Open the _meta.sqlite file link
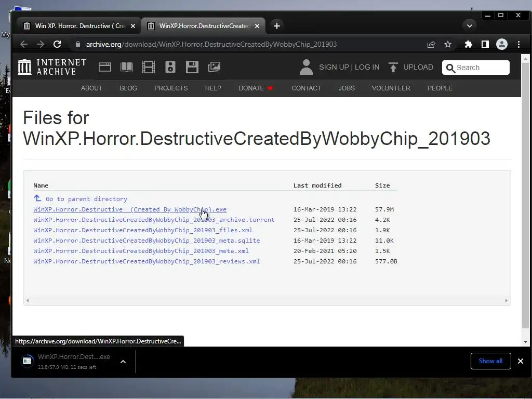Viewport: 532px width, 399px height. (x=147, y=241)
